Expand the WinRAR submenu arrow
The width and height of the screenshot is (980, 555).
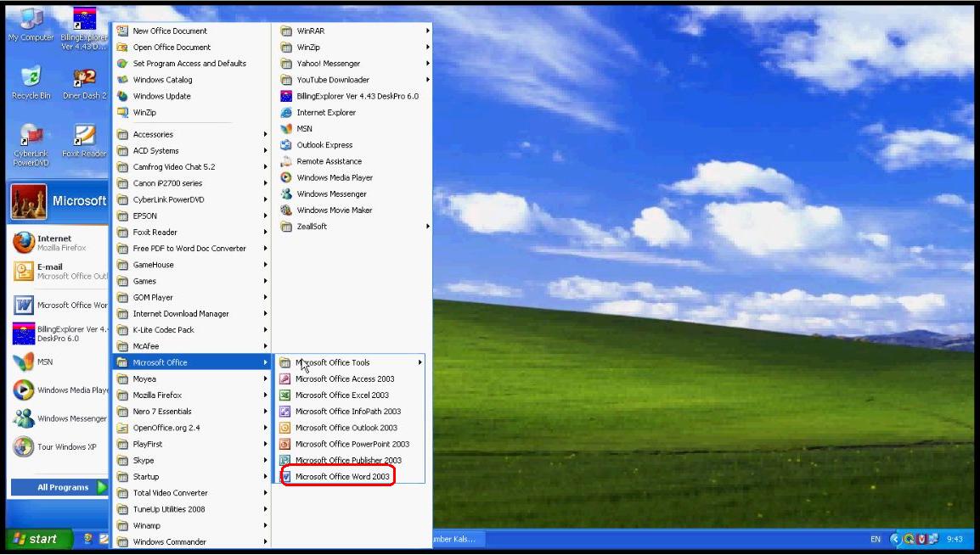pyautogui.click(x=427, y=31)
